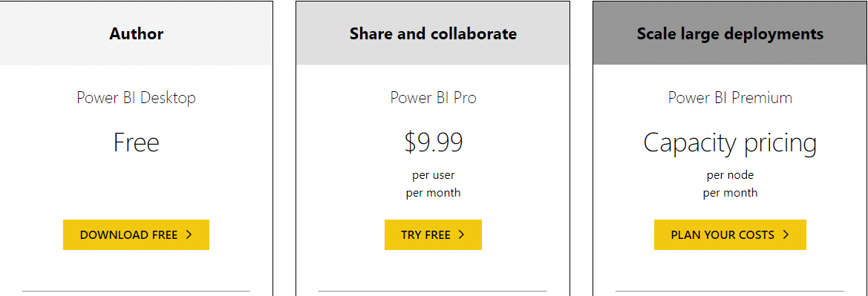Click the arrow icon on PLAN YOUR COSTS

point(786,234)
